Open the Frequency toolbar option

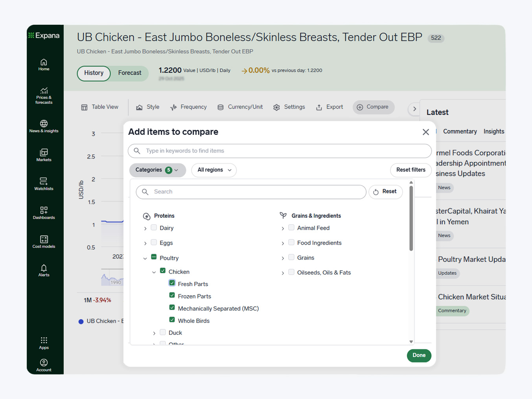click(x=188, y=107)
